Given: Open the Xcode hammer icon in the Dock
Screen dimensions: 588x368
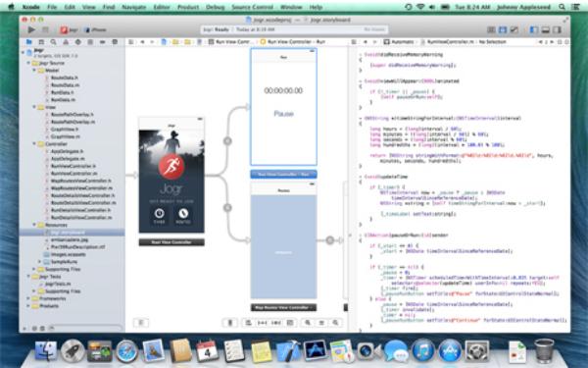Looking at the screenshot, I should tap(288, 351).
